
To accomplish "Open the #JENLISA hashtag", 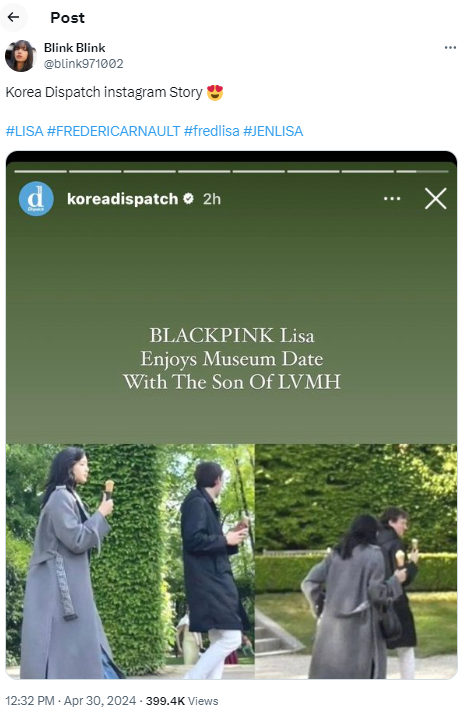I will [x=273, y=131].
